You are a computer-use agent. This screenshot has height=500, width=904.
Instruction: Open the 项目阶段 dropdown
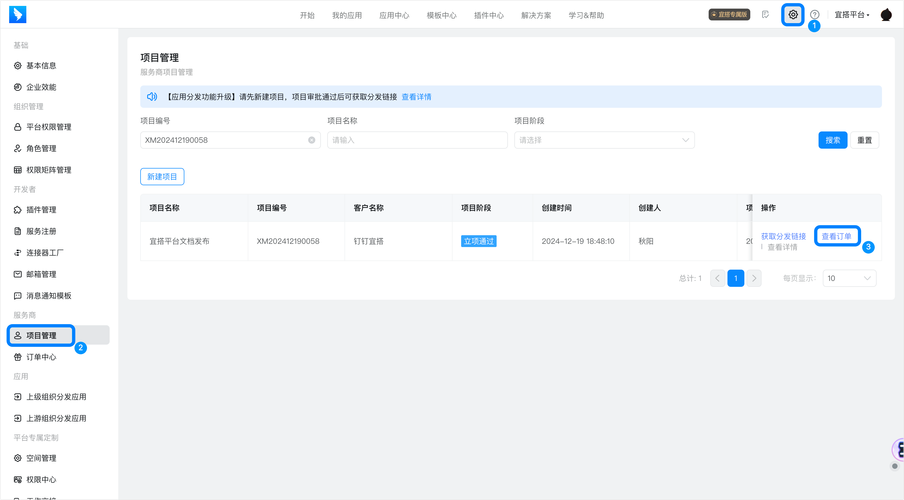point(604,140)
